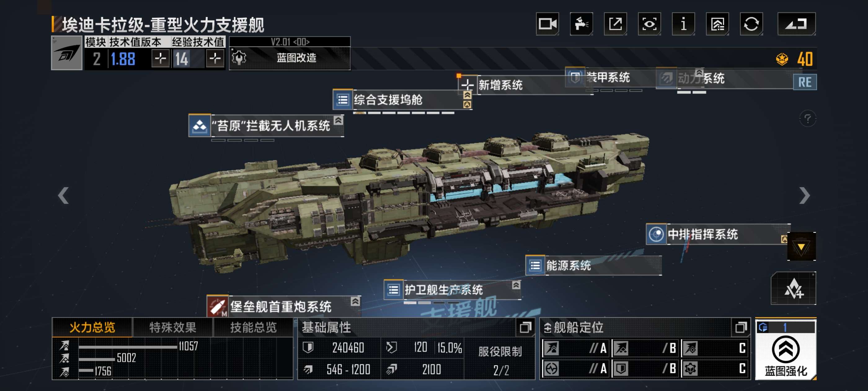Click the question mark help icon
The height and width of the screenshot is (391, 868).
808,119
